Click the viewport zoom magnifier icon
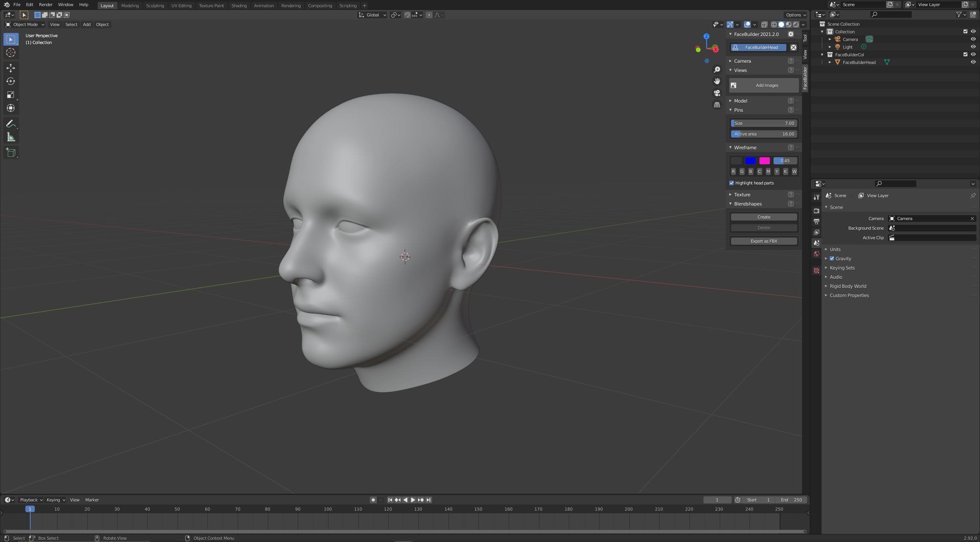 tap(717, 70)
